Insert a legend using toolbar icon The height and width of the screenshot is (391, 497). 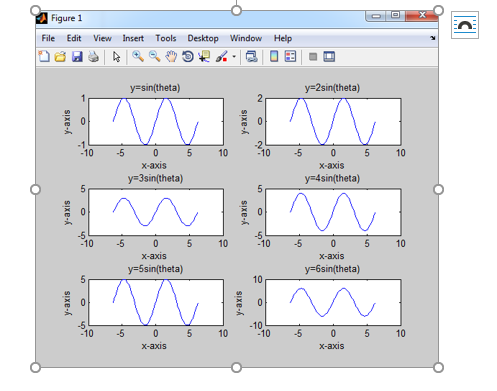[290, 57]
